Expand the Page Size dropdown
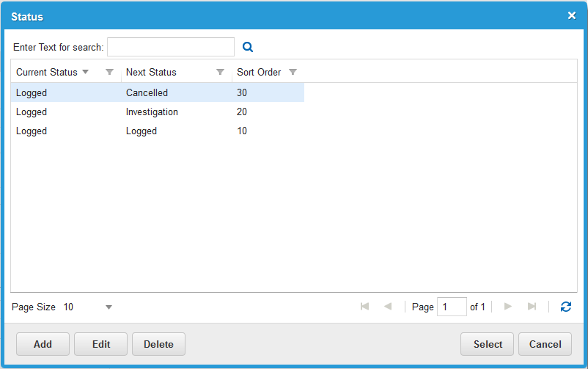Viewport: 588px width, 369px height. [x=109, y=307]
